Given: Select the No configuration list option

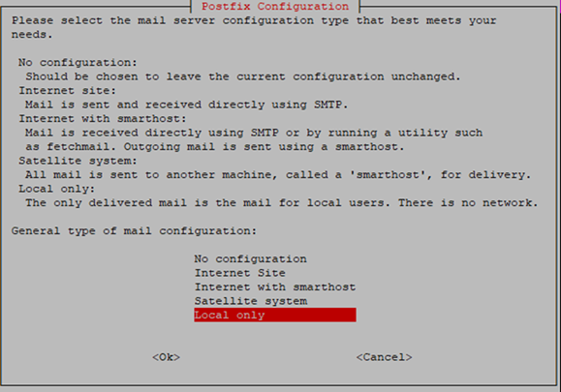Looking at the screenshot, I should click(250, 258).
